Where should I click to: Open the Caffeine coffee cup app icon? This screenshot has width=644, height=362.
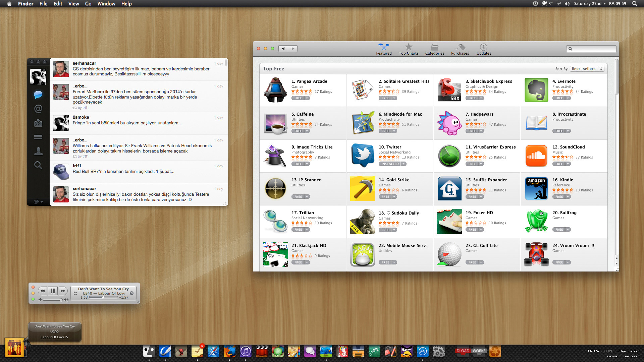(275, 123)
